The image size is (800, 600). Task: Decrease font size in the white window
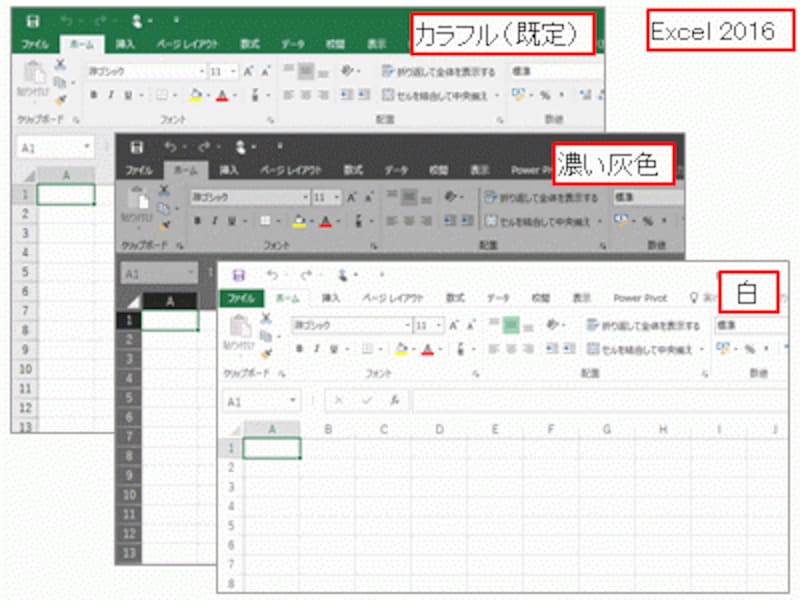pos(471,325)
